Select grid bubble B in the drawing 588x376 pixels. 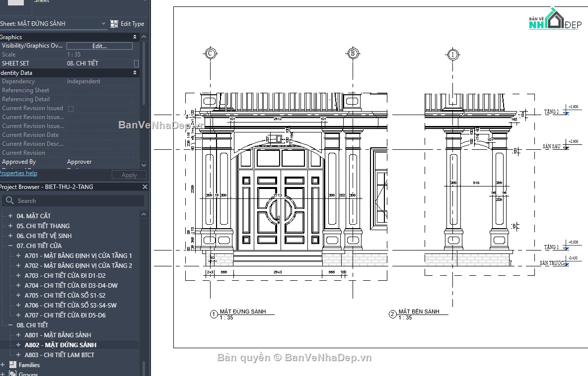(x=353, y=53)
